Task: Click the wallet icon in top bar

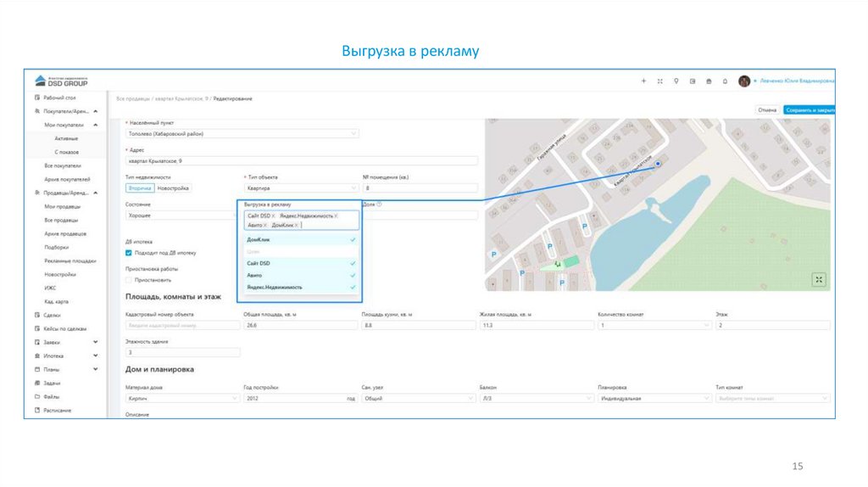Action: pos(693,81)
